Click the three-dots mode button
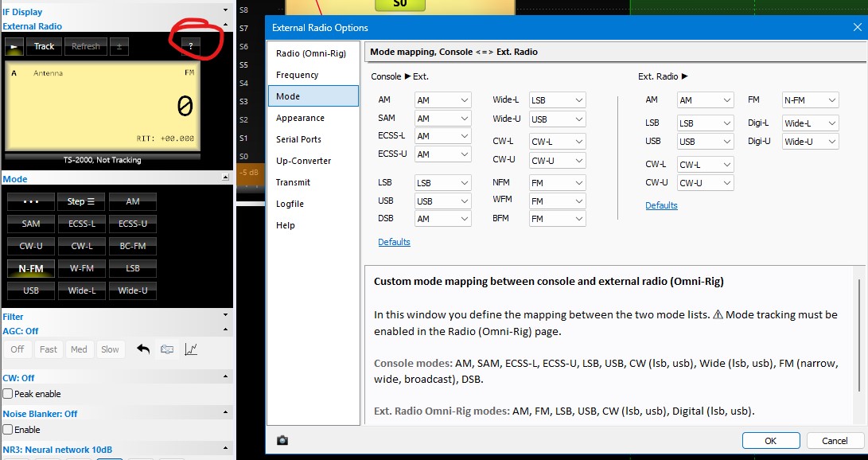 pyautogui.click(x=31, y=201)
